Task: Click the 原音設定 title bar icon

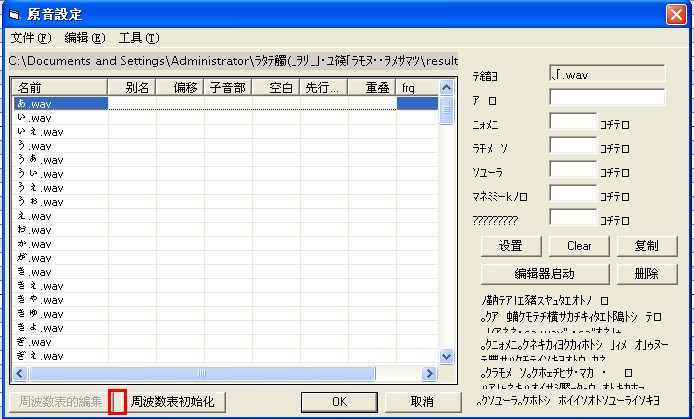Action: click(x=14, y=15)
